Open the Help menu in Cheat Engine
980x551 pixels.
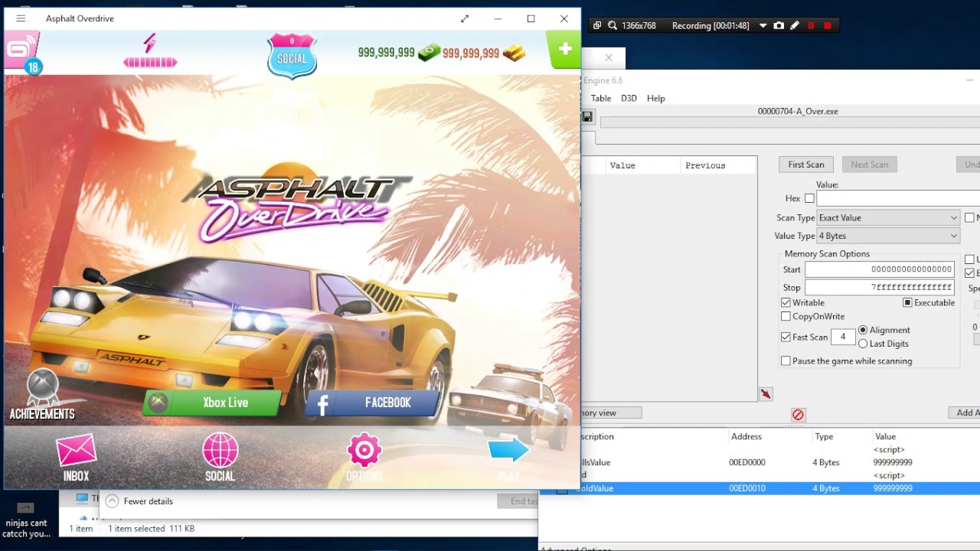655,98
